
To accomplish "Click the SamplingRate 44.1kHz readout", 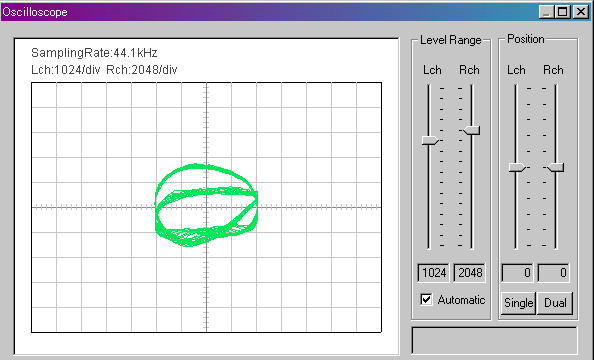I will pyautogui.click(x=94, y=53).
